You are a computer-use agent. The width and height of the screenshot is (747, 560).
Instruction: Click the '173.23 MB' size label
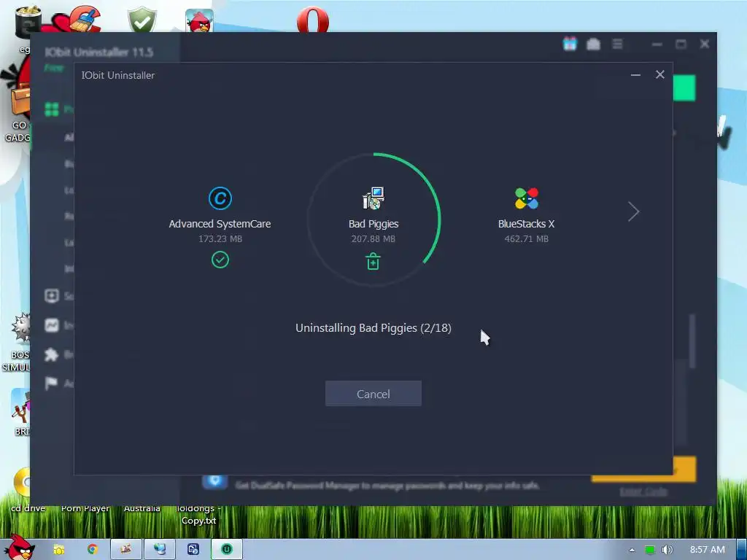[x=220, y=239]
